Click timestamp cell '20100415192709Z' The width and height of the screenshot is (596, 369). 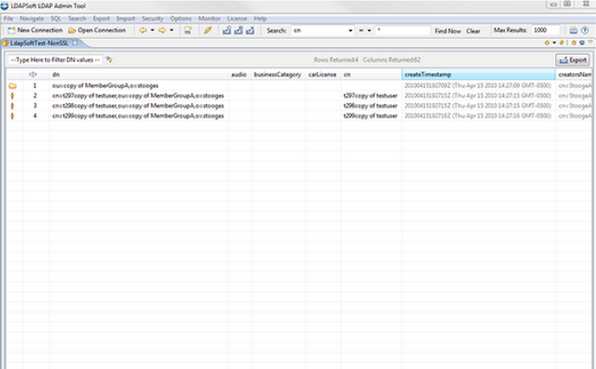click(478, 86)
